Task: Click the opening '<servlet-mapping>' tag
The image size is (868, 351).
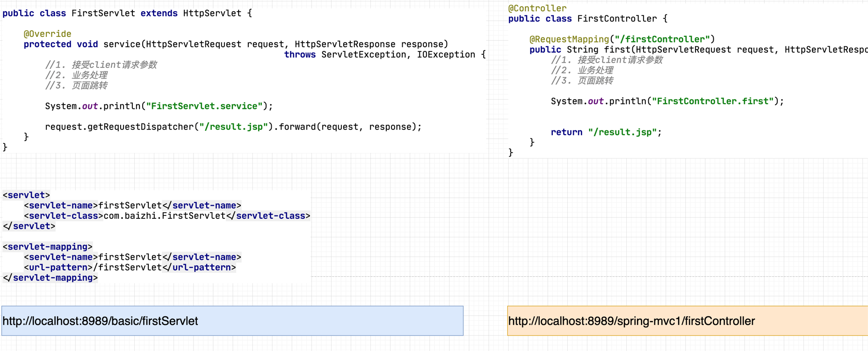Action: (x=48, y=247)
